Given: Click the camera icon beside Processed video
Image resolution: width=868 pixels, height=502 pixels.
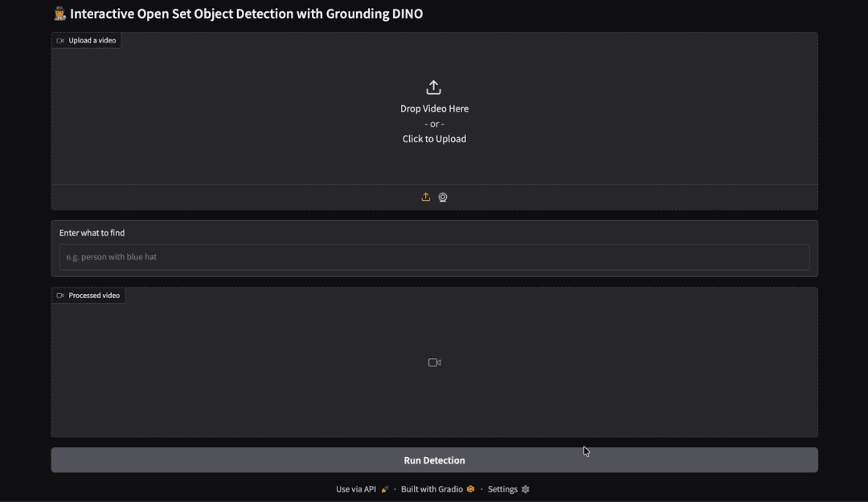Looking at the screenshot, I should click(60, 296).
